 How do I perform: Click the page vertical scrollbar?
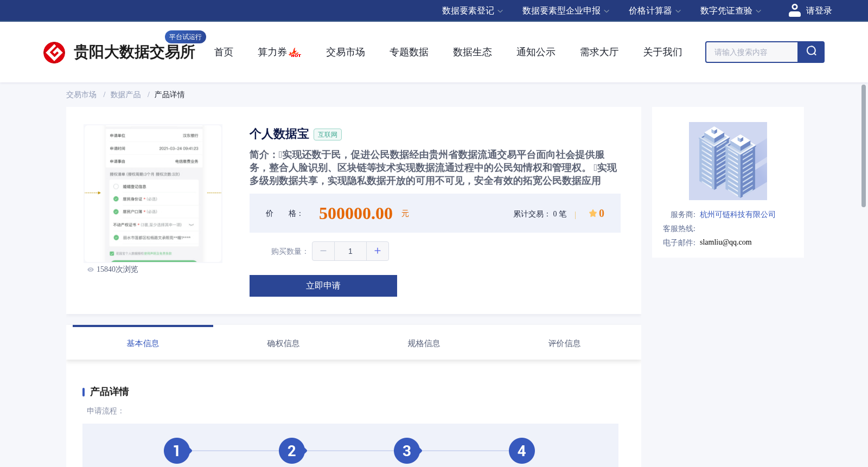[864, 145]
